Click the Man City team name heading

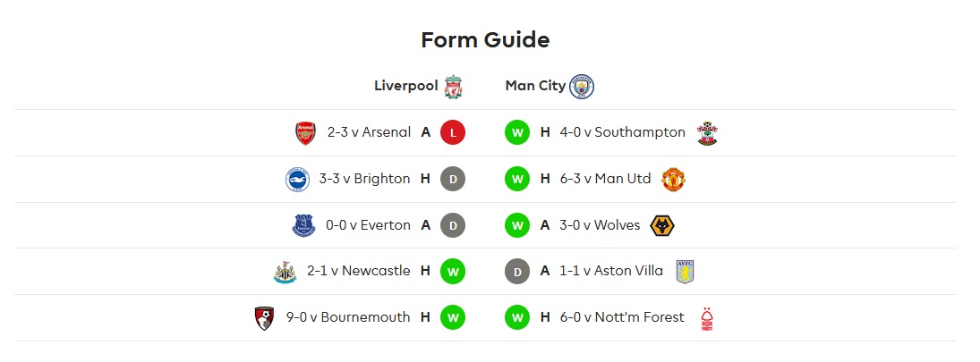click(535, 86)
